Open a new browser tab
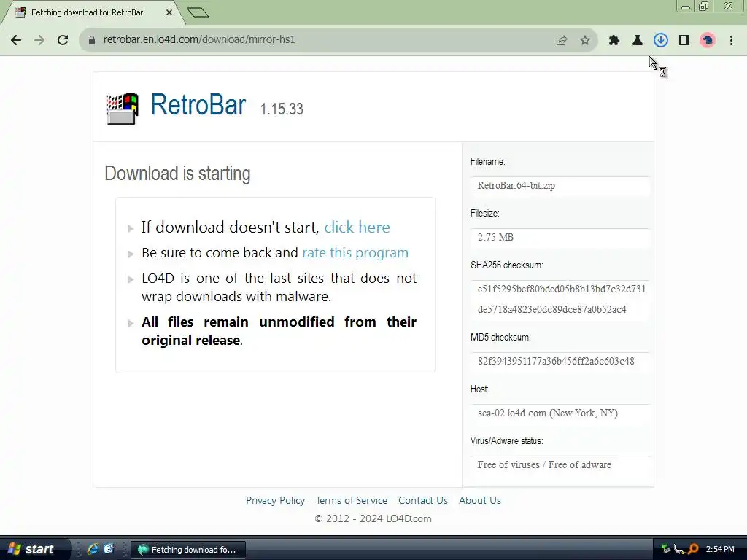 198,12
